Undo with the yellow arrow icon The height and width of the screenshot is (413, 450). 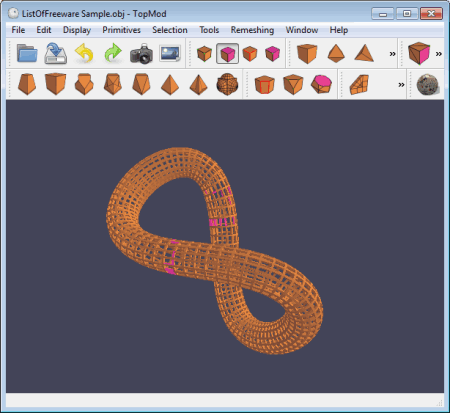tap(84, 53)
